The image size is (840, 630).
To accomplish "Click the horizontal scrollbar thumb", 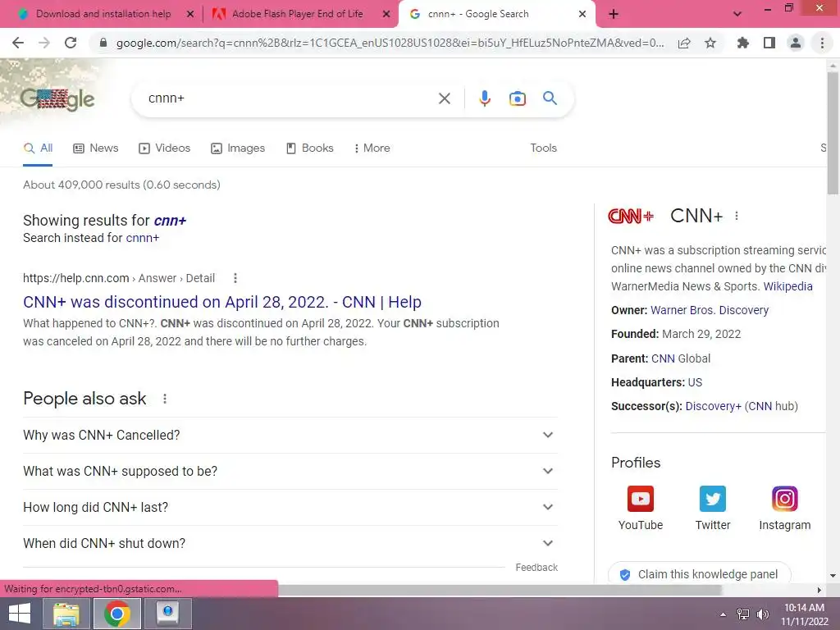I will [500, 590].
